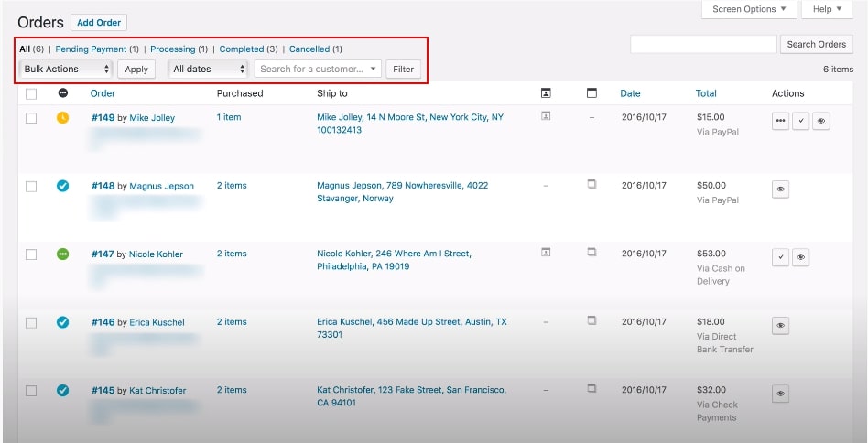Select the checkbox for order #149

31,118
